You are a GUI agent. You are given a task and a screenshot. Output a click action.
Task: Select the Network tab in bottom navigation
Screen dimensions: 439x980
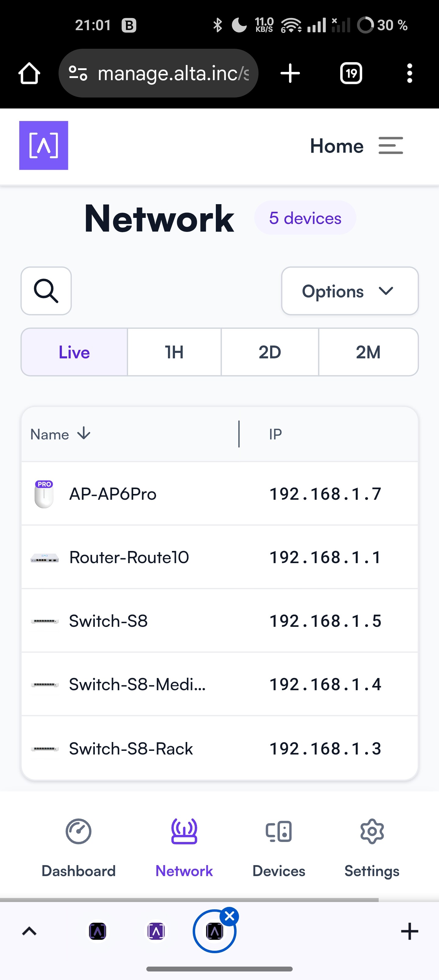point(184,847)
